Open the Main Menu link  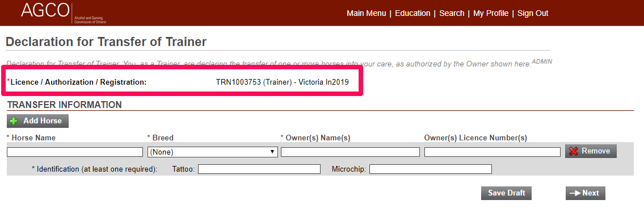click(367, 13)
